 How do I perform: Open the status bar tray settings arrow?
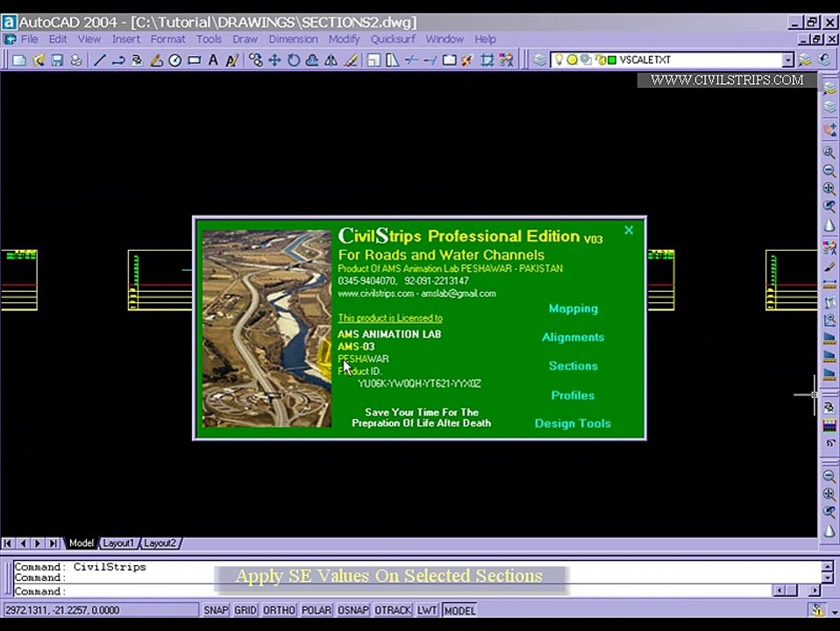pyautogui.click(x=835, y=611)
